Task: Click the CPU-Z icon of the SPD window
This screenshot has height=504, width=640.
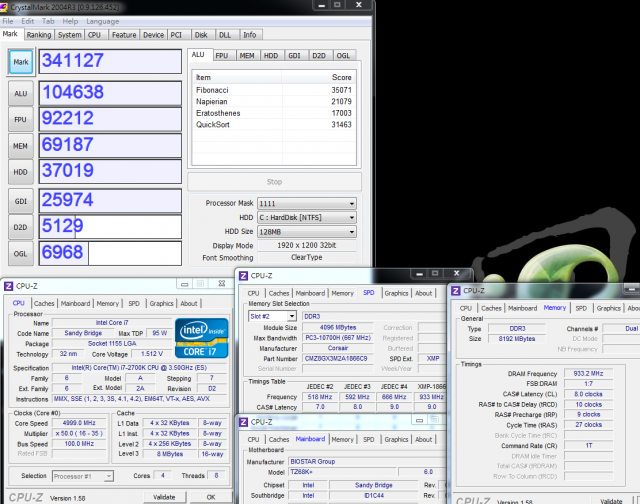Action: pyautogui.click(x=244, y=276)
